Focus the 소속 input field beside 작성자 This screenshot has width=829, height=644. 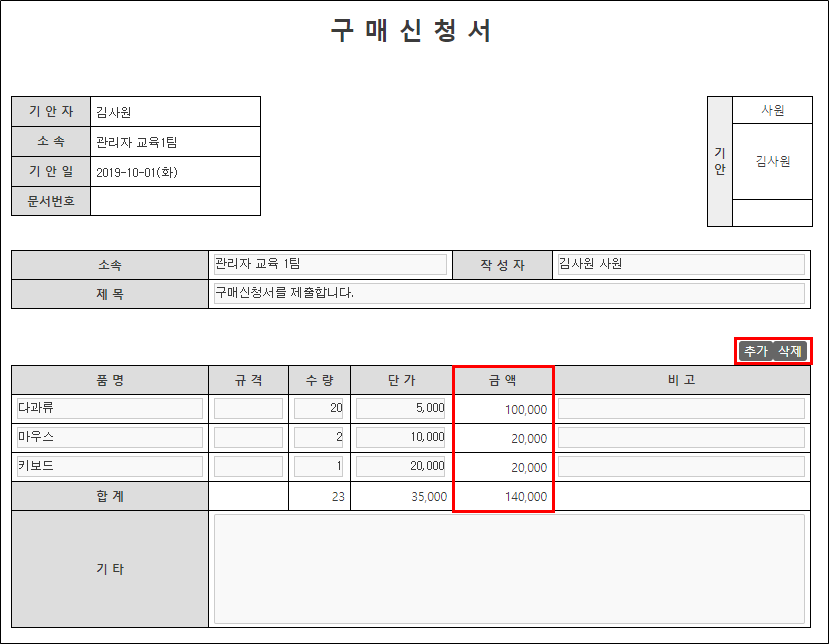329,264
